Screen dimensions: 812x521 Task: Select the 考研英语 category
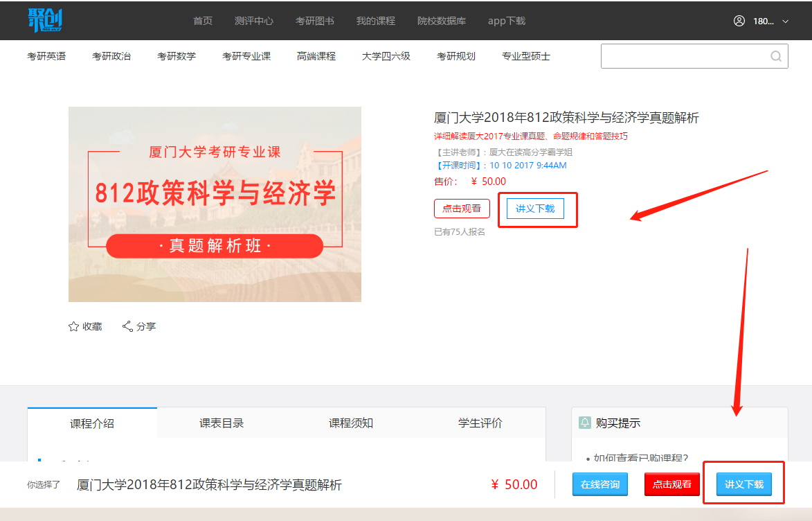click(46, 56)
